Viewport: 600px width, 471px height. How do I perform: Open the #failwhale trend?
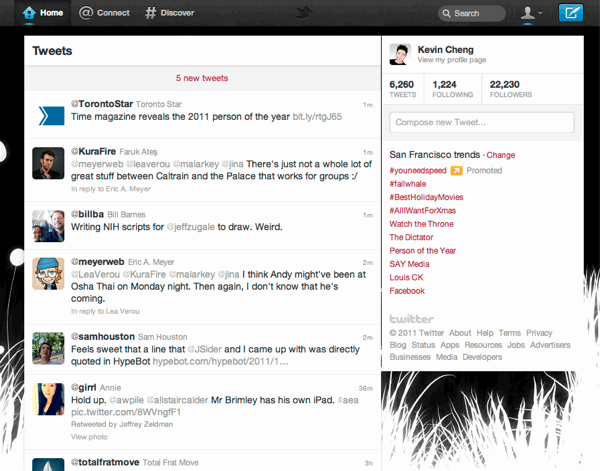coord(408,184)
